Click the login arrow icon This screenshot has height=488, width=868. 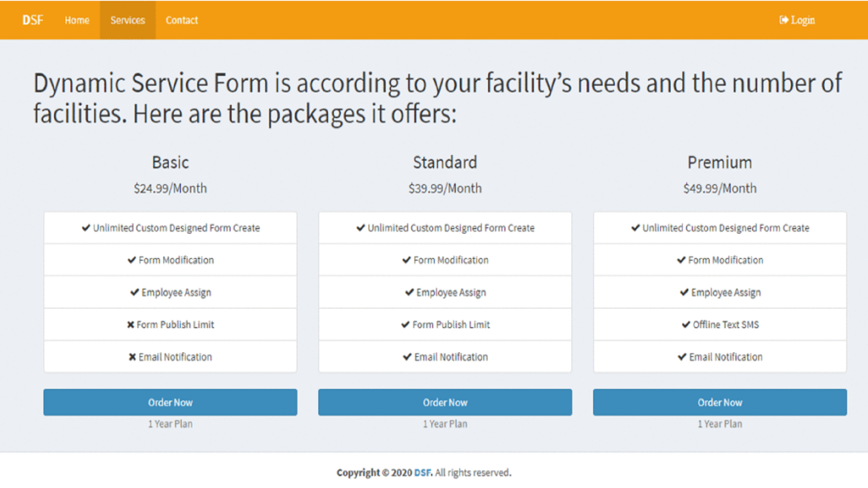click(x=783, y=20)
